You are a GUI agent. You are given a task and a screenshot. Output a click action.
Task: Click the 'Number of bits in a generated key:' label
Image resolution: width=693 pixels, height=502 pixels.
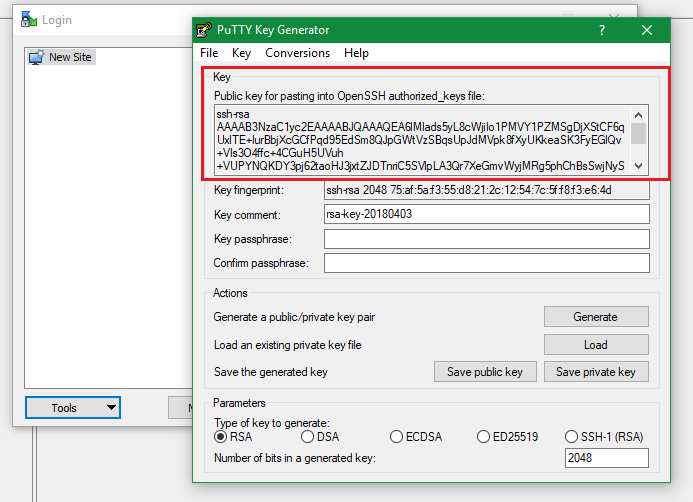[295, 458]
